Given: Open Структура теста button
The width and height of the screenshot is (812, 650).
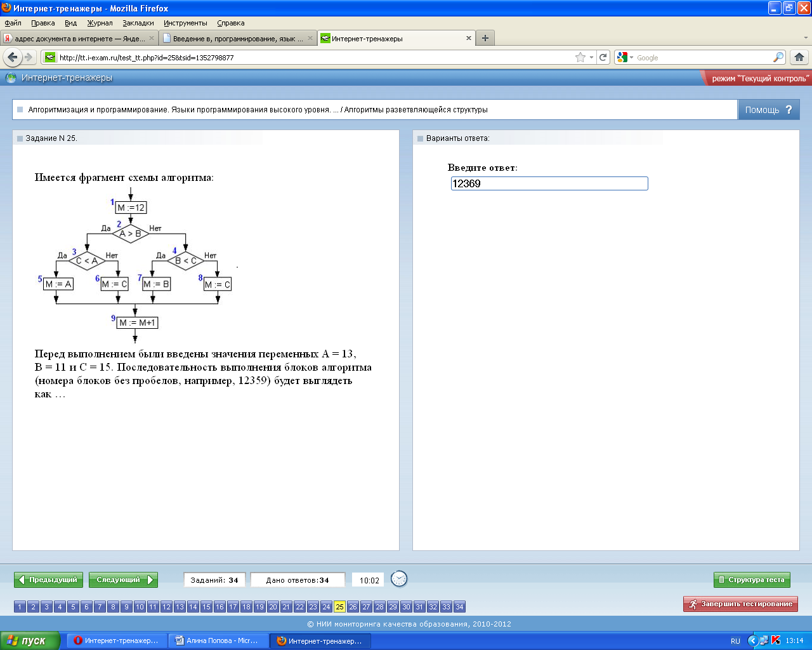Looking at the screenshot, I should coord(752,580).
